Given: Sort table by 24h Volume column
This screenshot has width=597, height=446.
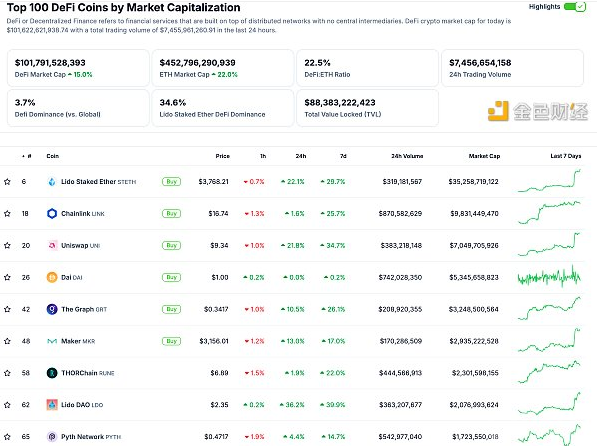Looking at the screenshot, I should pyautogui.click(x=407, y=156).
